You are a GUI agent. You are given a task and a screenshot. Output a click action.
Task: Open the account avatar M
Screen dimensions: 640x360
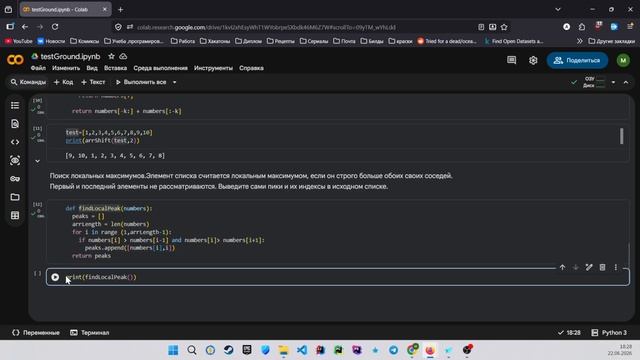pos(623,60)
